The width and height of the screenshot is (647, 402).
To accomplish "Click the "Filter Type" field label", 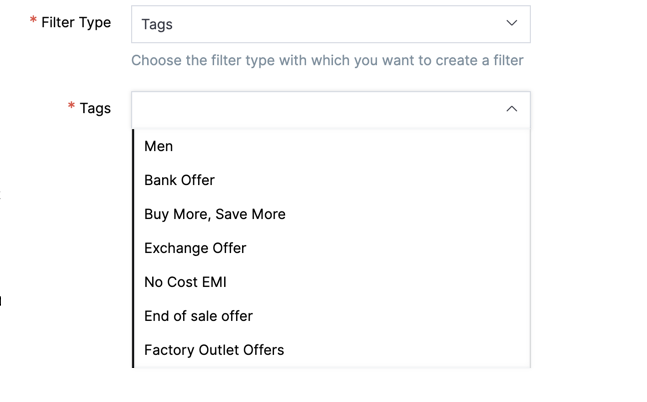I will click(76, 22).
